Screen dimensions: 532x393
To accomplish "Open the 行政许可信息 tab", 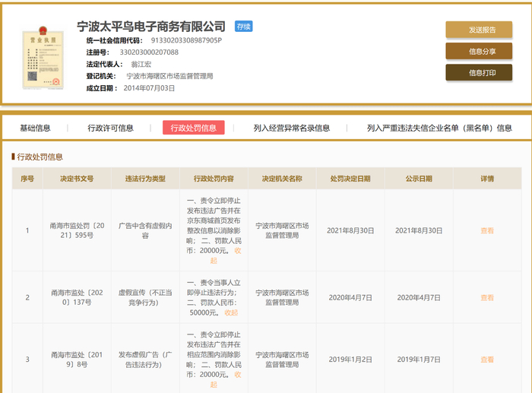I will coord(110,128).
